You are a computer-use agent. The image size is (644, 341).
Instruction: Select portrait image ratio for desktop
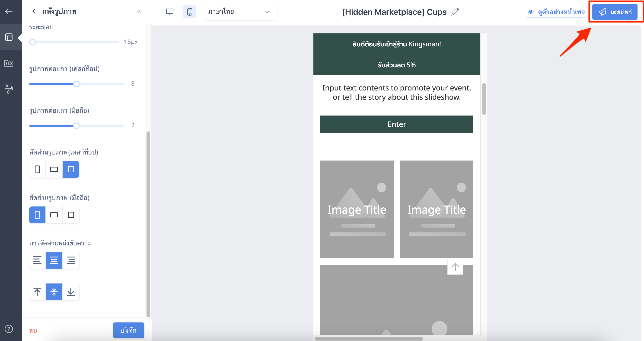(38, 169)
